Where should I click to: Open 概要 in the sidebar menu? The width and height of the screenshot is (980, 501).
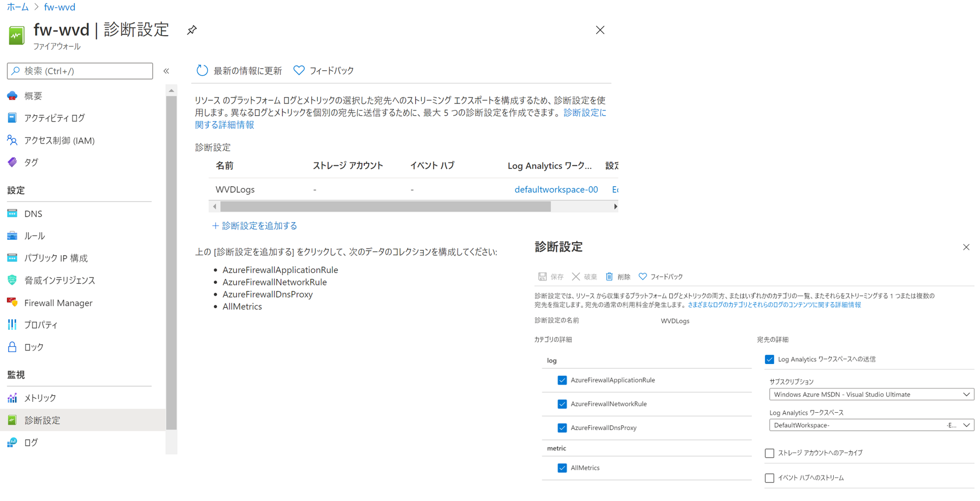[x=33, y=96]
